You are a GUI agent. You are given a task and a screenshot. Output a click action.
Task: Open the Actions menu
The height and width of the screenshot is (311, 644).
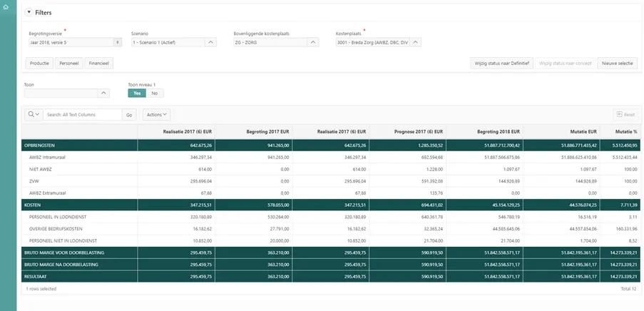point(156,114)
